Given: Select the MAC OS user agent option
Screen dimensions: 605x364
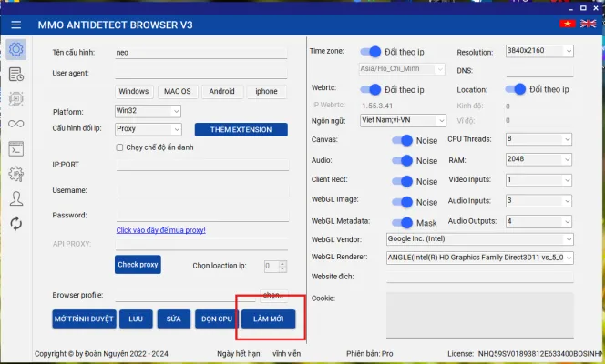Looking at the screenshot, I should pyautogui.click(x=177, y=91).
